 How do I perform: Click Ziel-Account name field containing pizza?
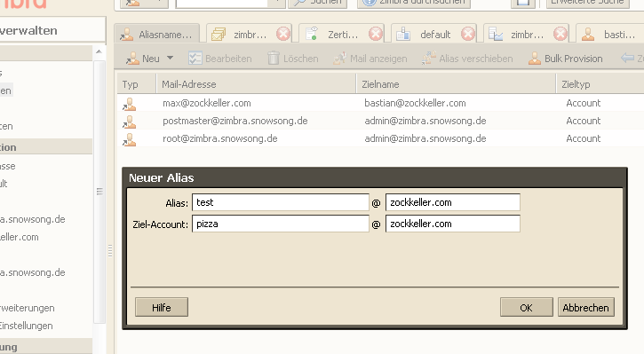(281, 224)
